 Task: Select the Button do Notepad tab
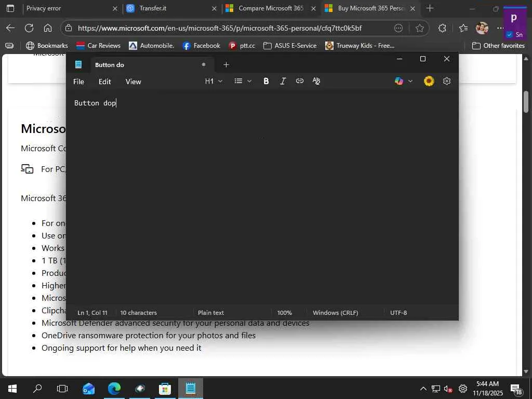[x=151, y=65]
